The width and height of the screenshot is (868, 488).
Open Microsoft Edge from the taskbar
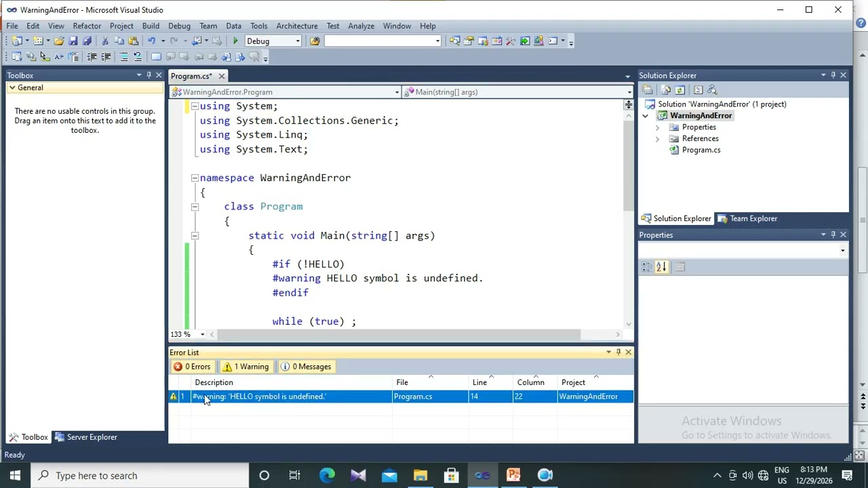(x=327, y=476)
